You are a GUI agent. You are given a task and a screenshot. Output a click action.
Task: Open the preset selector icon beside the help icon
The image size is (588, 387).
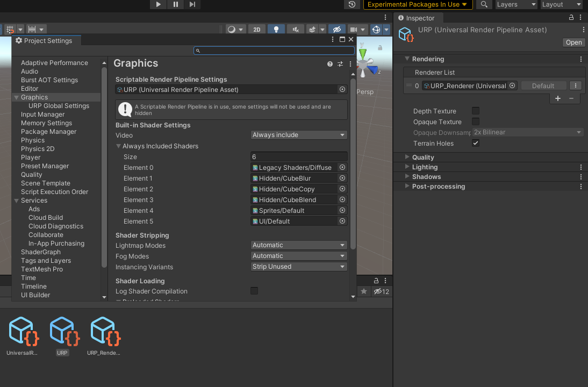[x=340, y=63]
